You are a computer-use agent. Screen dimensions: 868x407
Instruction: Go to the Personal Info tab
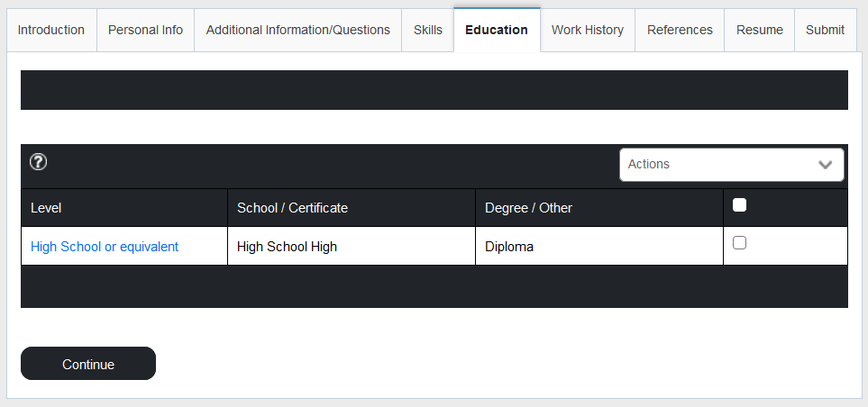point(146,30)
